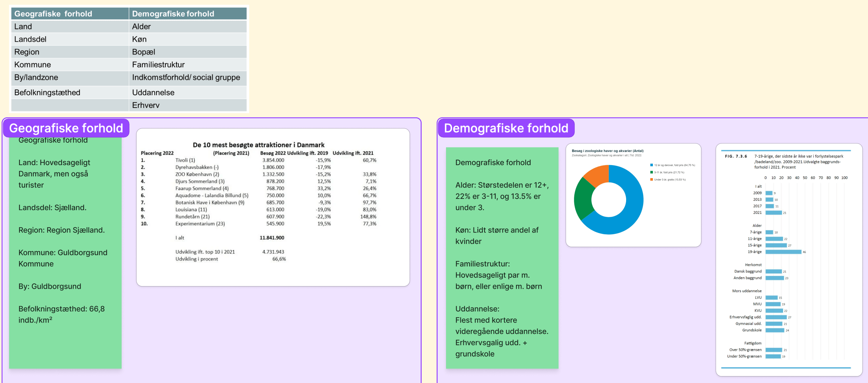This screenshot has height=383, width=868.
Task: Click the 'Dyrehavsbakken (-)' row
Action: 259,167
